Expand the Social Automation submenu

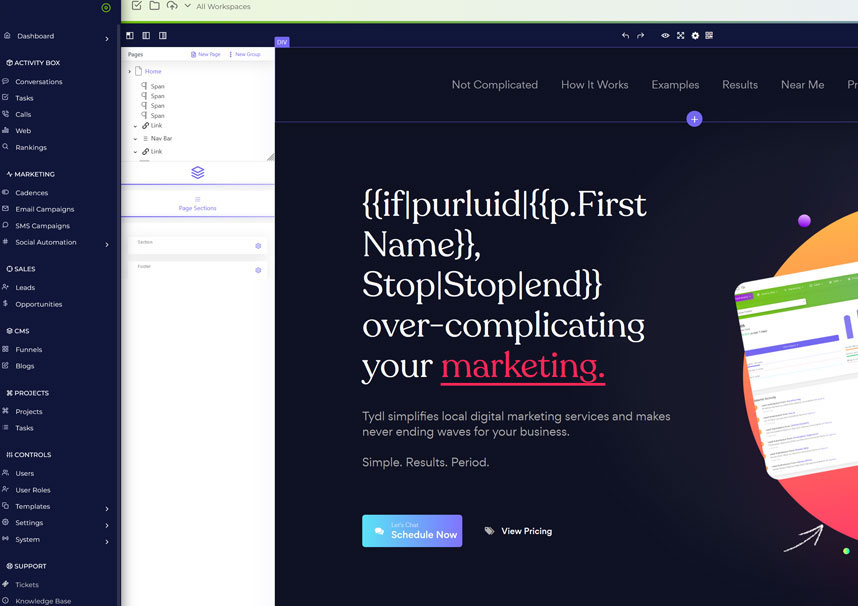(107, 243)
